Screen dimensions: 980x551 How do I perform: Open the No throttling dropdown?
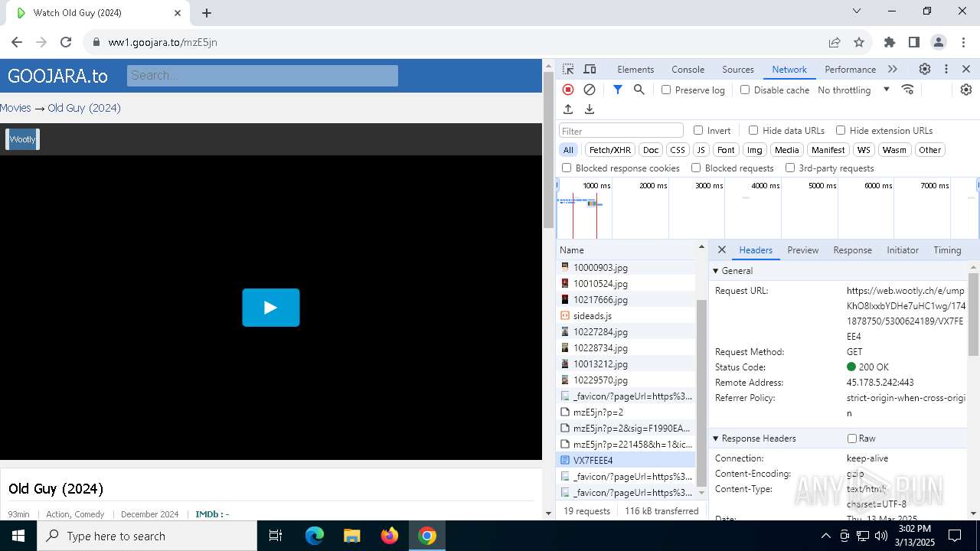tap(853, 90)
